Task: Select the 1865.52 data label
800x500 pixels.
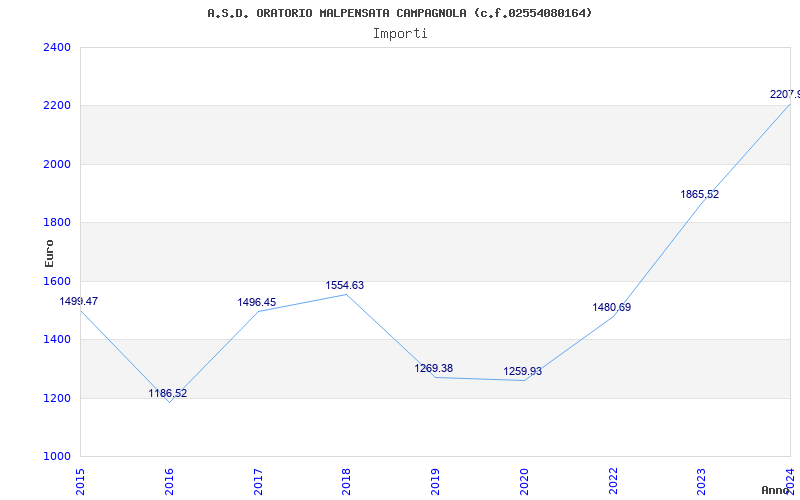Action: tap(699, 194)
